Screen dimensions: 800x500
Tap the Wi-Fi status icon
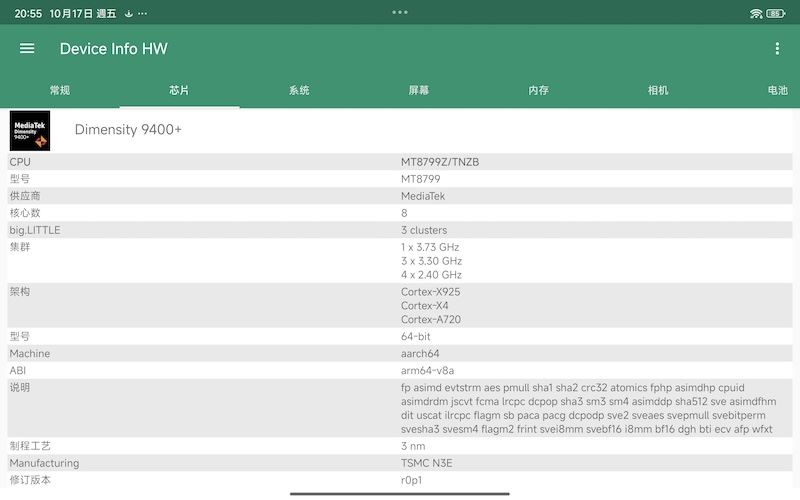click(756, 13)
